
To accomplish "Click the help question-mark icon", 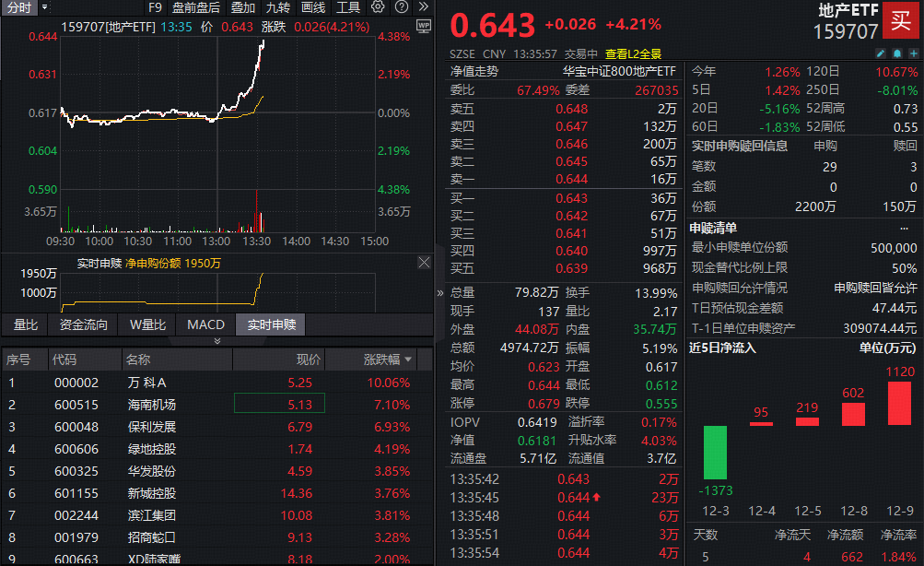I will tap(403, 7).
